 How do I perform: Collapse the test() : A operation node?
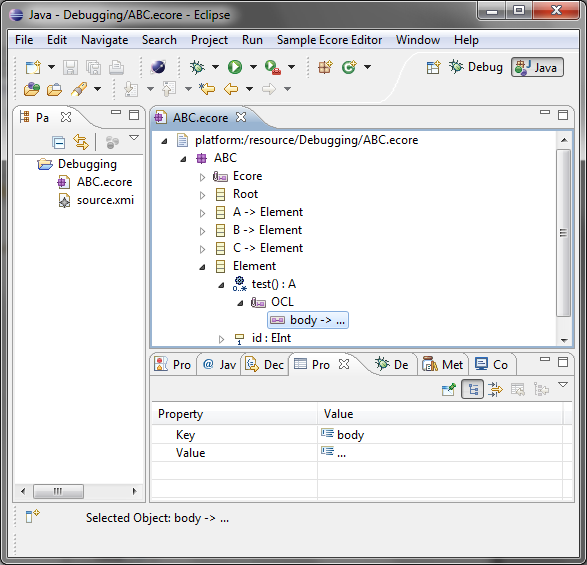tap(221, 285)
